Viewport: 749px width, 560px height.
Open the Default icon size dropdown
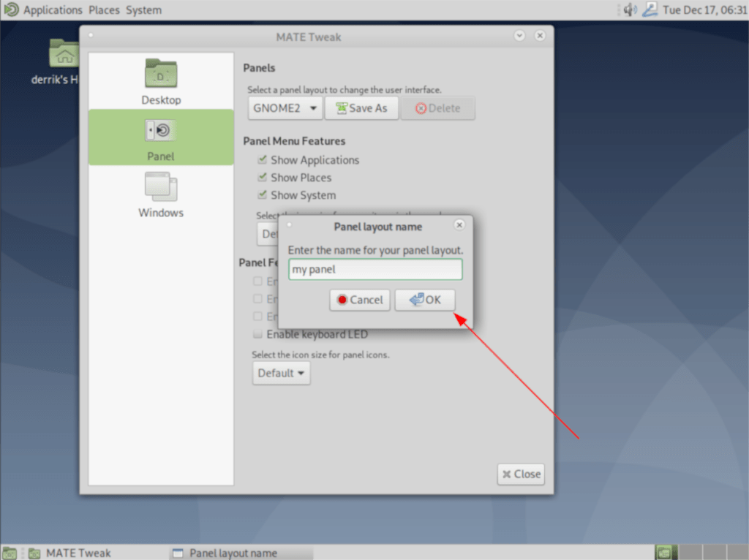[281, 373]
